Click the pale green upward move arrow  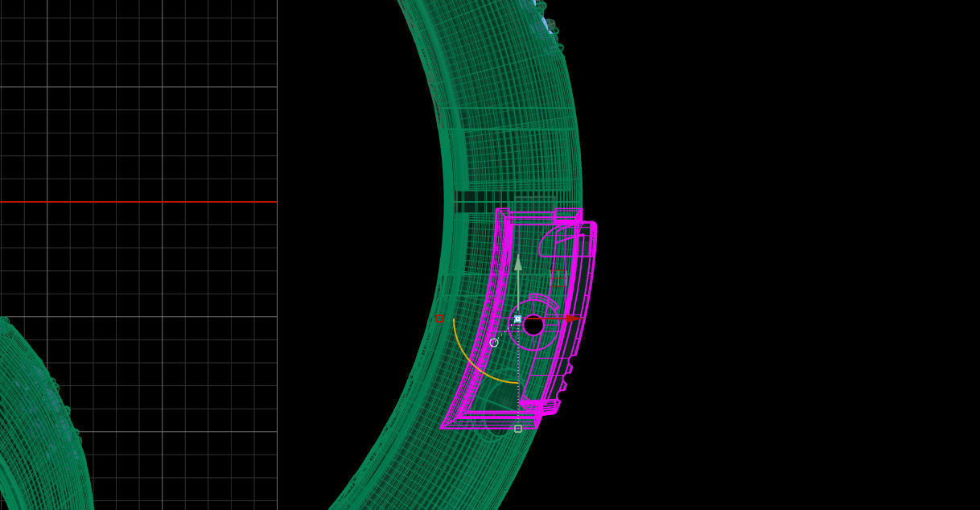[518, 262]
